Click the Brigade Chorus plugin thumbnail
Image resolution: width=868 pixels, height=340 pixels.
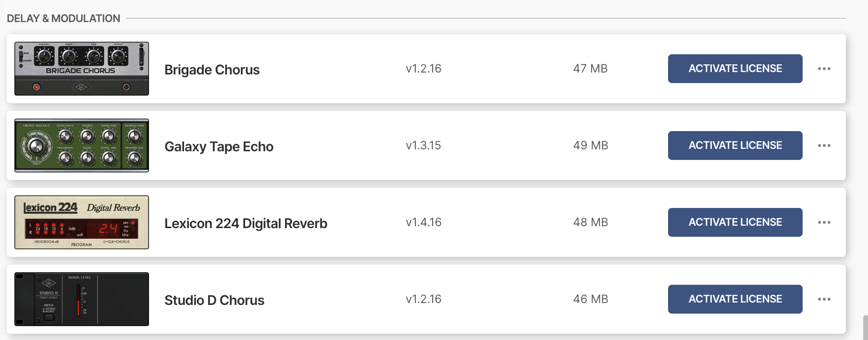pos(82,69)
